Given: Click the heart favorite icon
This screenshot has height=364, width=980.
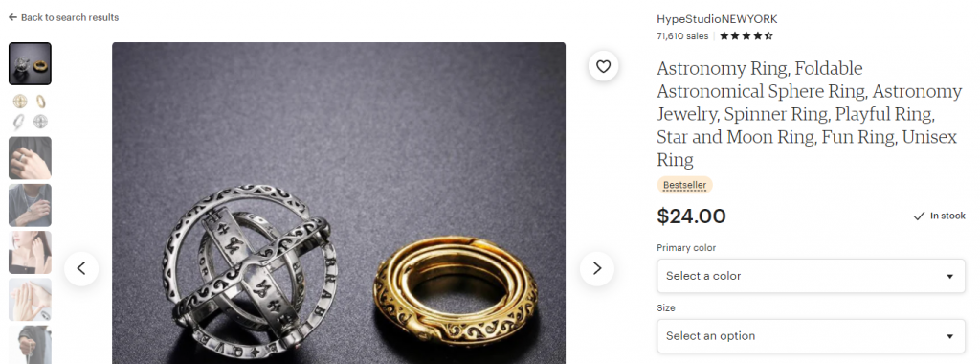Looking at the screenshot, I should [x=603, y=66].
